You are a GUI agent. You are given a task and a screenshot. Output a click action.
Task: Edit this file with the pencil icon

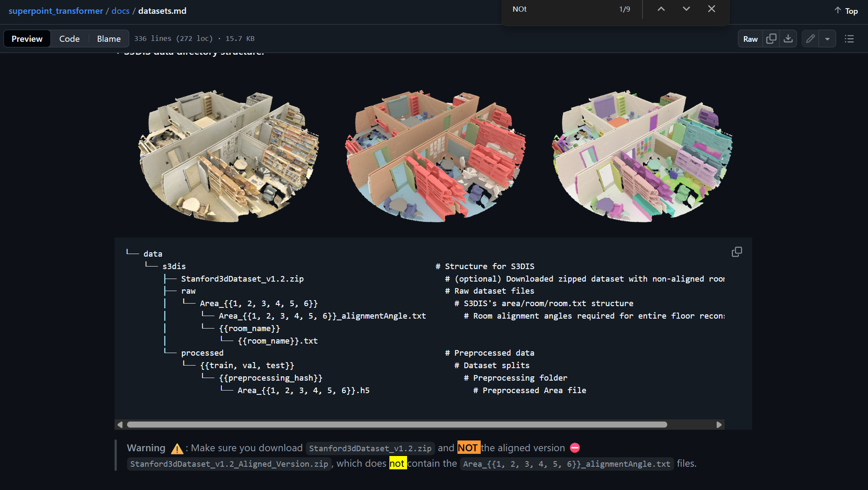coord(810,39)
